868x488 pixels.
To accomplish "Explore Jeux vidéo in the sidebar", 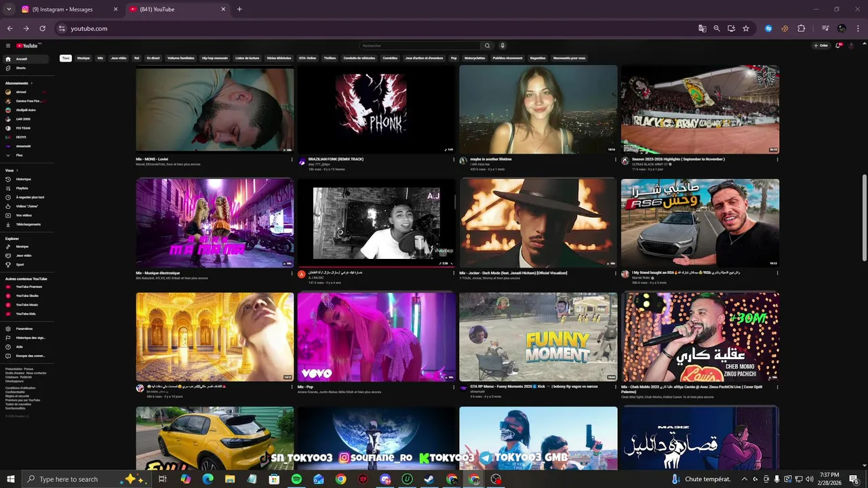I will pos(26,256).
